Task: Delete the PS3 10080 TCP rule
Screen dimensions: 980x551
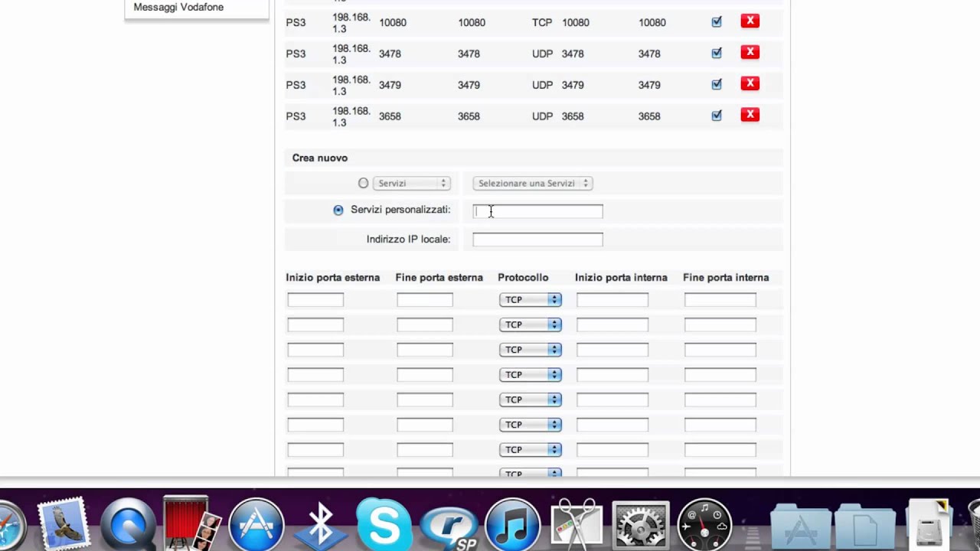Action: [x=750, y=21]
